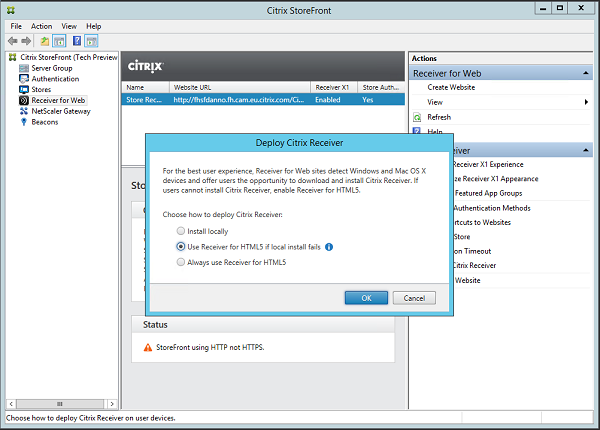This screenshot has width=600, height=430.
Task: Click Cancel in Deploy Citrix Receiver dialog
Action: 413,298
